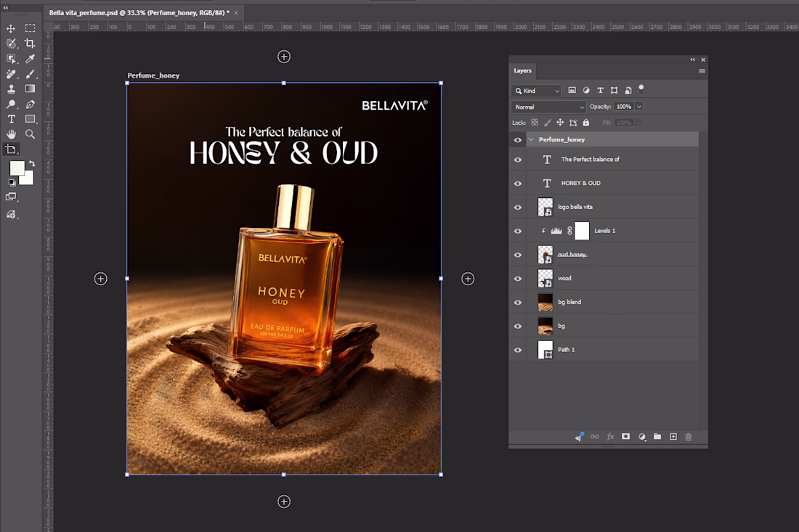This screenshot has height=532, width=799.
Task: Reset default foreground and background colors
Action: coord(12,183)
